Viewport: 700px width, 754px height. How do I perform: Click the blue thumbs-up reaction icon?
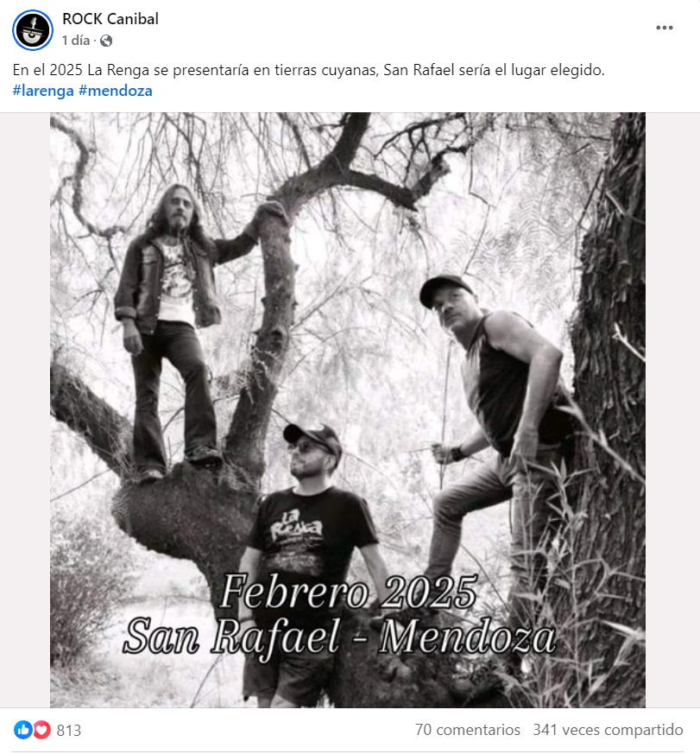[22, 730]
